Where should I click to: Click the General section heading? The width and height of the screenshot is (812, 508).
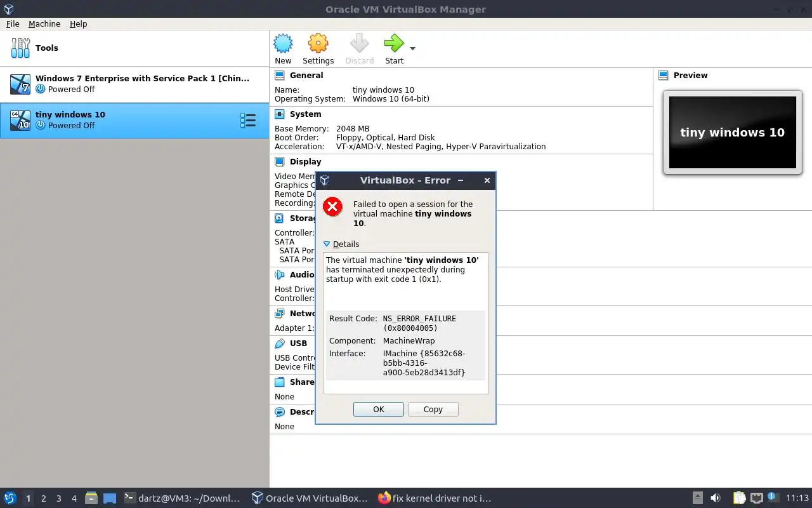[306, 75]
